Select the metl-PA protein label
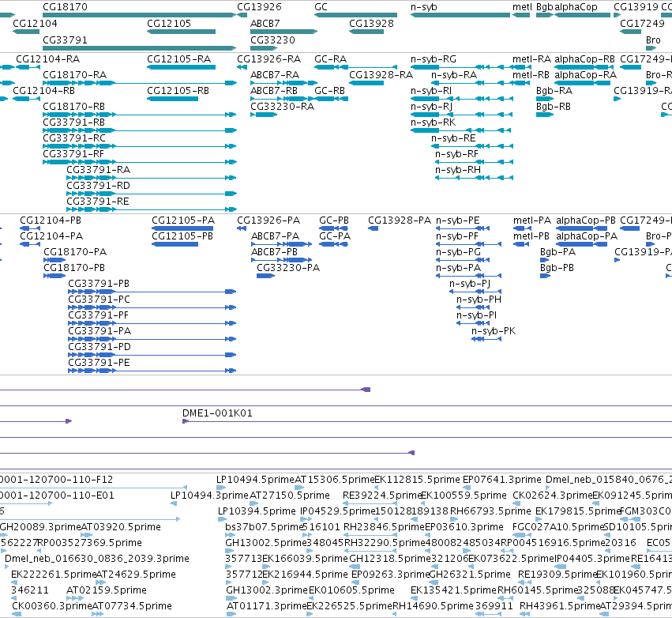 click(532, 220)
